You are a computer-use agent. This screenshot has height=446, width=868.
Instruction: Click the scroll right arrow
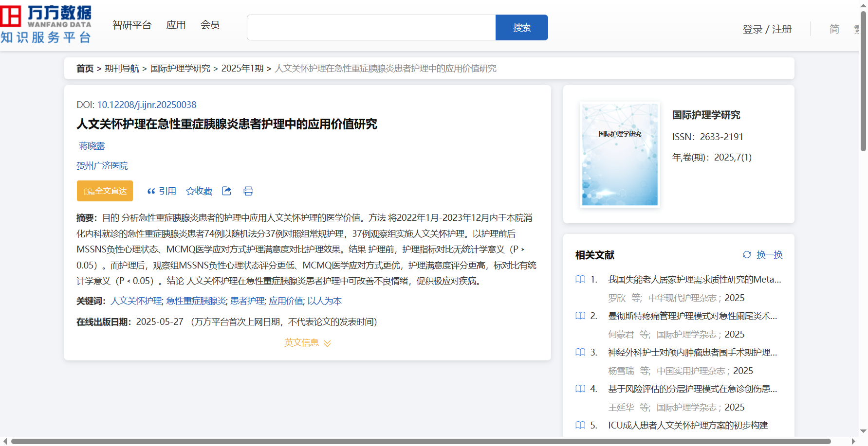pos(853,442)
